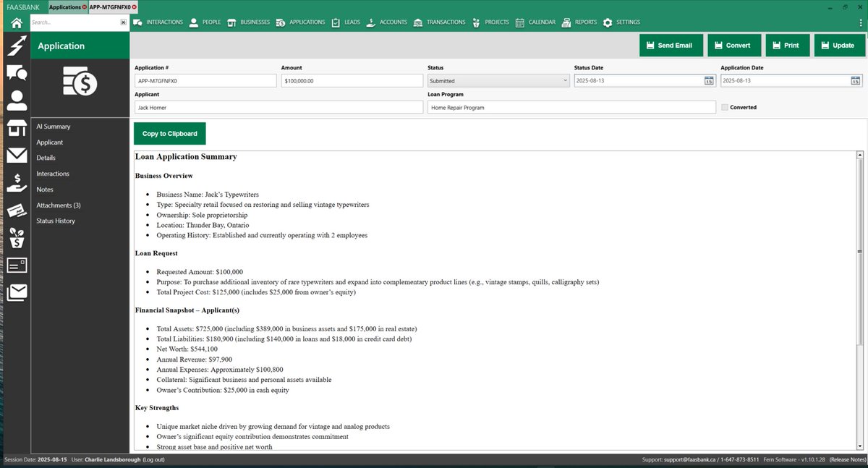Screen dimensions: 868x468
Task: Open the Businesses menu
Action: click(248, 22)
